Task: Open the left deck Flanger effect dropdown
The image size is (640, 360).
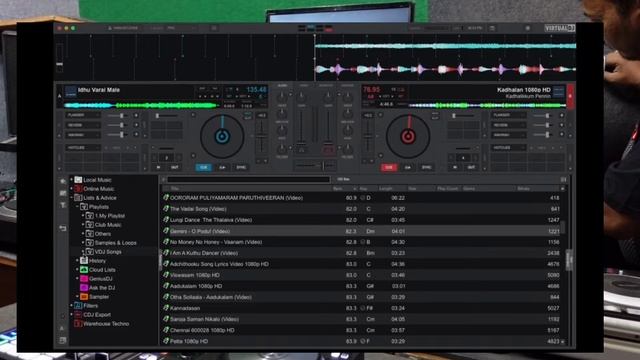Action: point(82,116)
